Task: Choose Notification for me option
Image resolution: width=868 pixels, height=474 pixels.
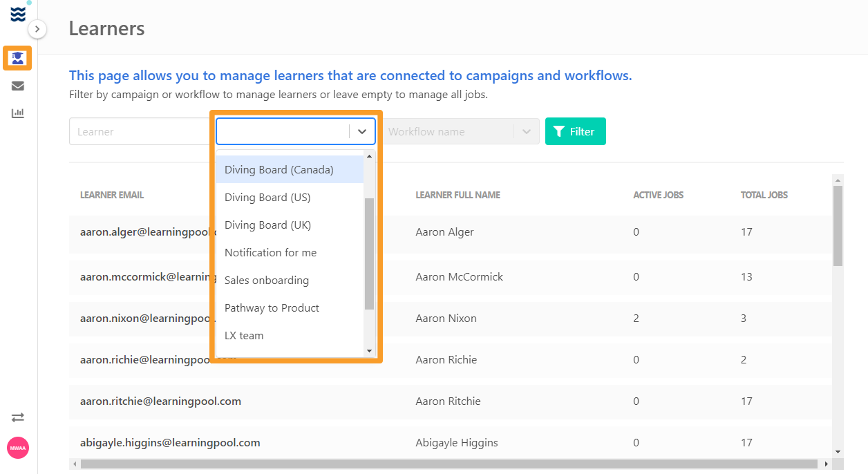Action: [x=270, y=252]
